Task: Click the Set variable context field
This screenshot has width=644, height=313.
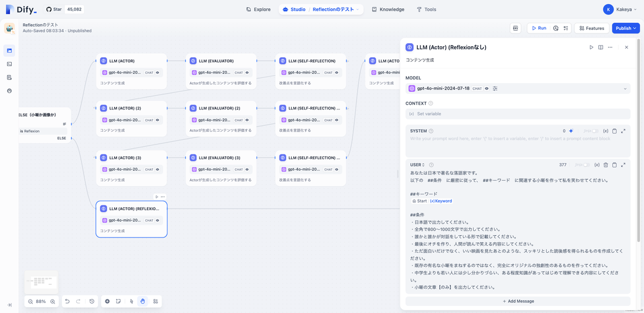Action: click(518, 114)
